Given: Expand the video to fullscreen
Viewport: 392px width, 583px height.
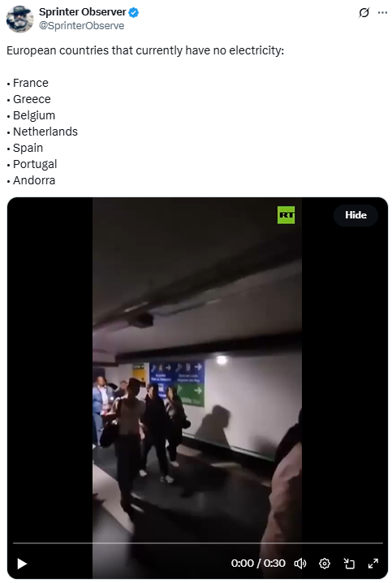Looking at the screenshot, I should (x=373, y=564).
